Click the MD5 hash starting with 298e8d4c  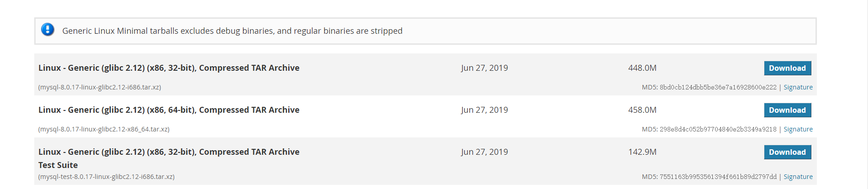[x=718, y=129]
